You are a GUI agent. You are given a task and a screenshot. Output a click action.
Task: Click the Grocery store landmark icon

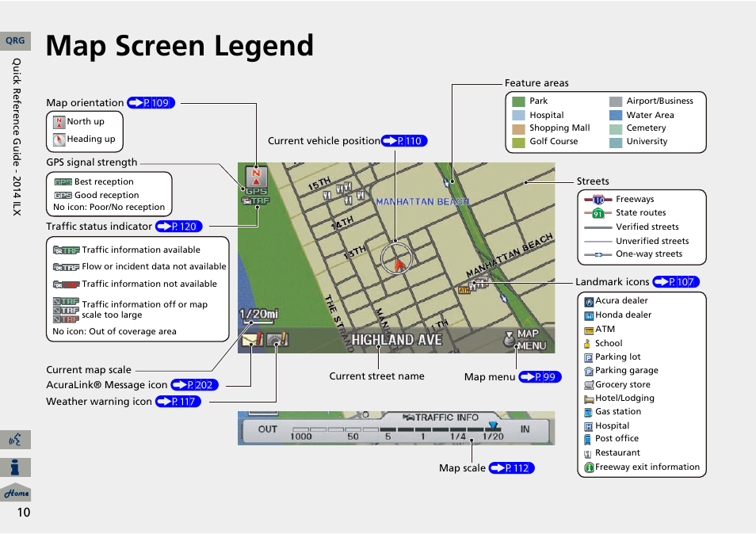point(589,385)
